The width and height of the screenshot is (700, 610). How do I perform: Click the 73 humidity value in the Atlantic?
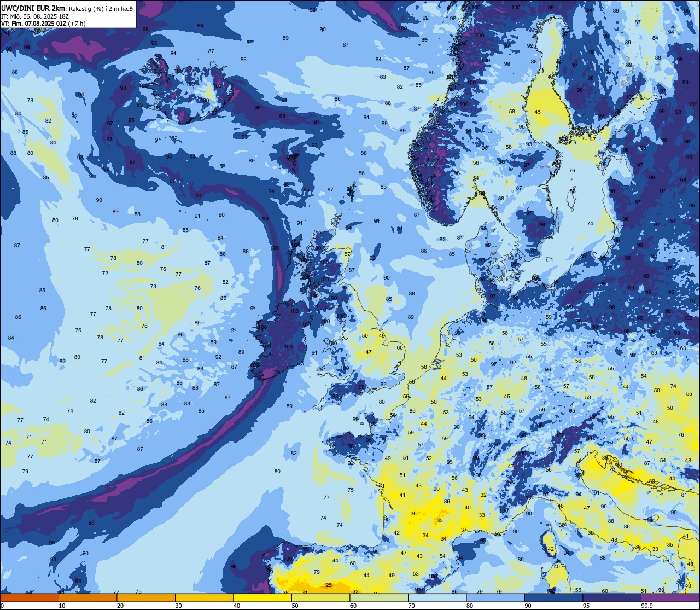pos(153,286)
